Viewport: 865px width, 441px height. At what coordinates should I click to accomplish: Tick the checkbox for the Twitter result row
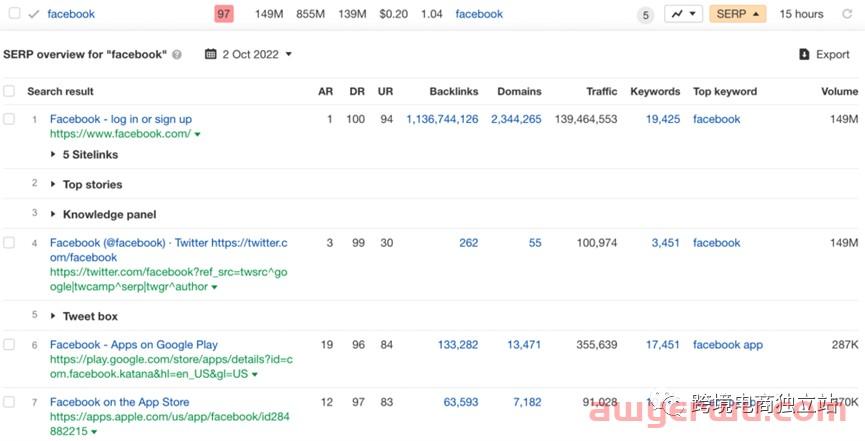[x=9, y=242]
